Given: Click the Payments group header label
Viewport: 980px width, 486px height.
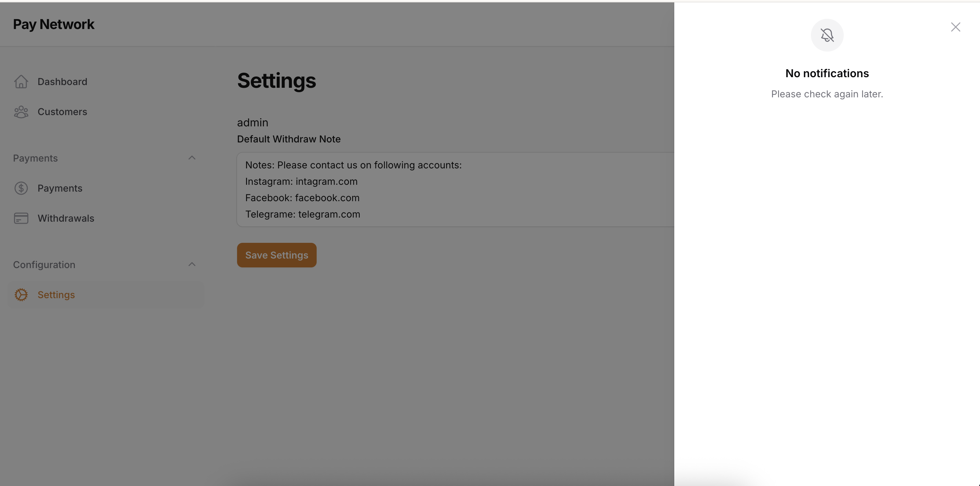Looking at the screenshot, I should (36, 158).
